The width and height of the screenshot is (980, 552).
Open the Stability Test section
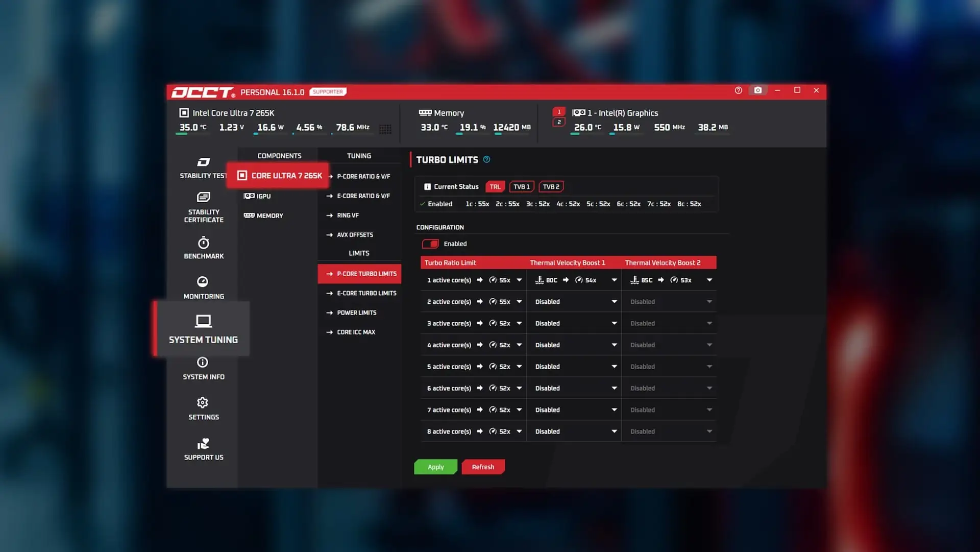coord(203,168)
